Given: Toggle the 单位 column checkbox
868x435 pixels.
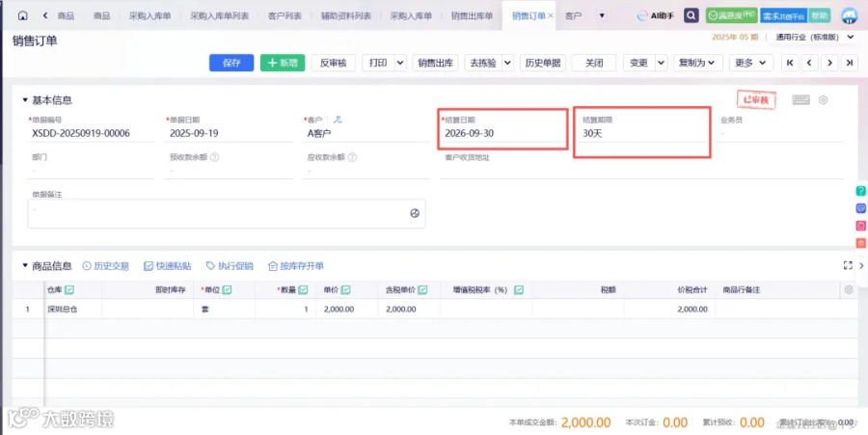Looking at the screenshot, I should [x=227, y=289].
